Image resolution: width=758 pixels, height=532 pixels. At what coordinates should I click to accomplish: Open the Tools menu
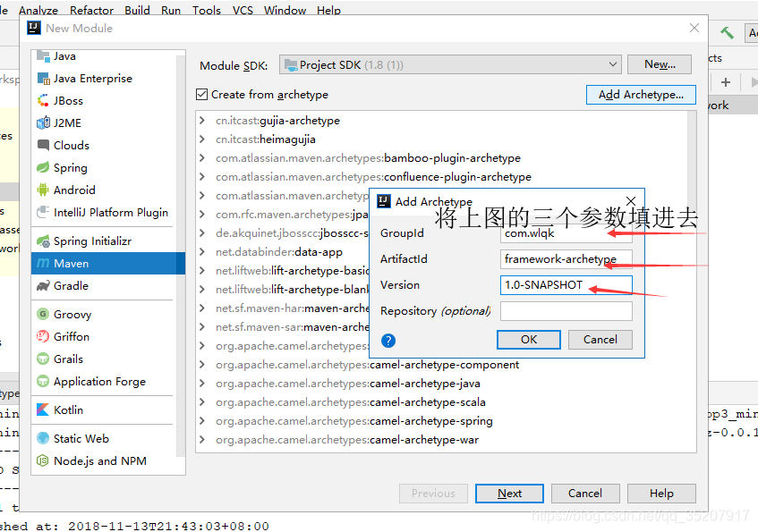pos(207,10)
